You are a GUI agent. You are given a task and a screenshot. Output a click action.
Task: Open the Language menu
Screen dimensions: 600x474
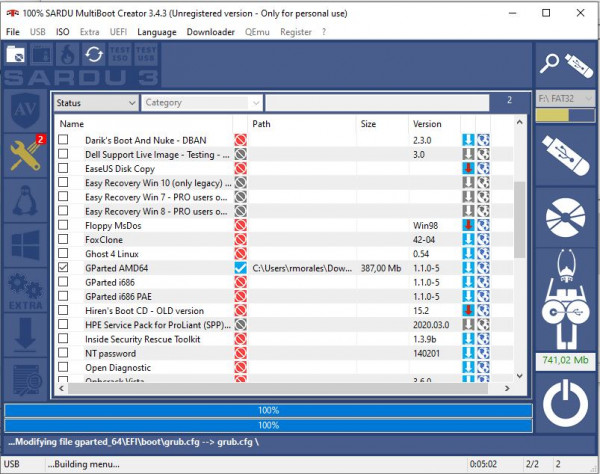tap(157, 32)
